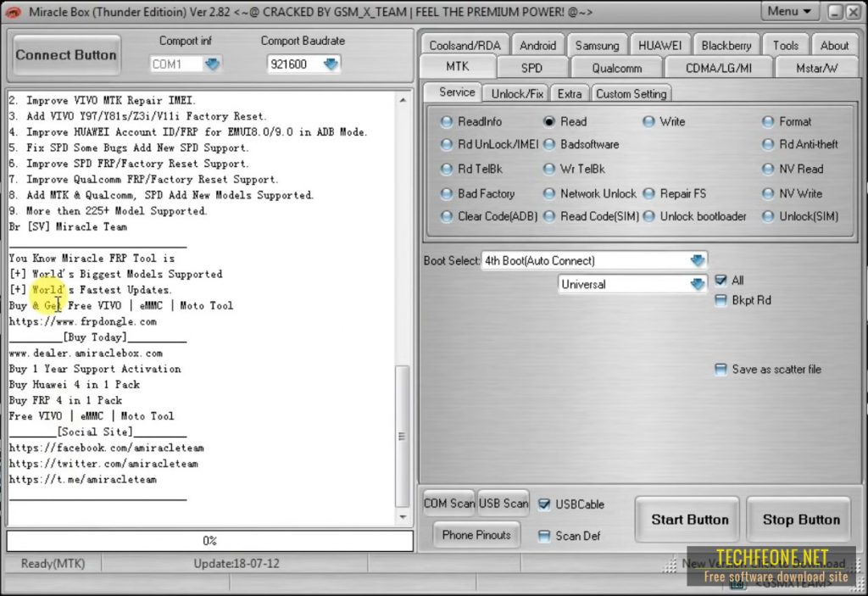The width and height of the screenshot is (868, 596).
Task: Click the Start Button
Action: [688, 520]
